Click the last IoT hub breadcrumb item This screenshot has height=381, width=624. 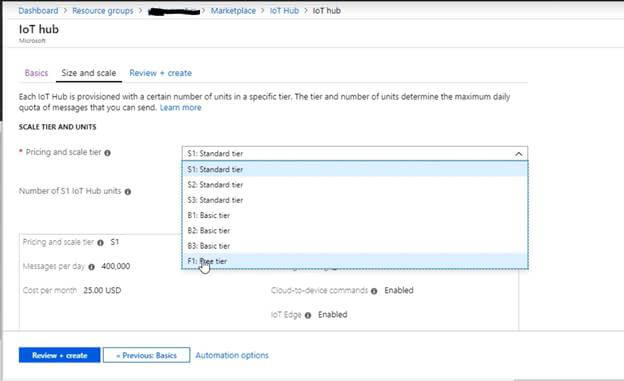(327, 11)
